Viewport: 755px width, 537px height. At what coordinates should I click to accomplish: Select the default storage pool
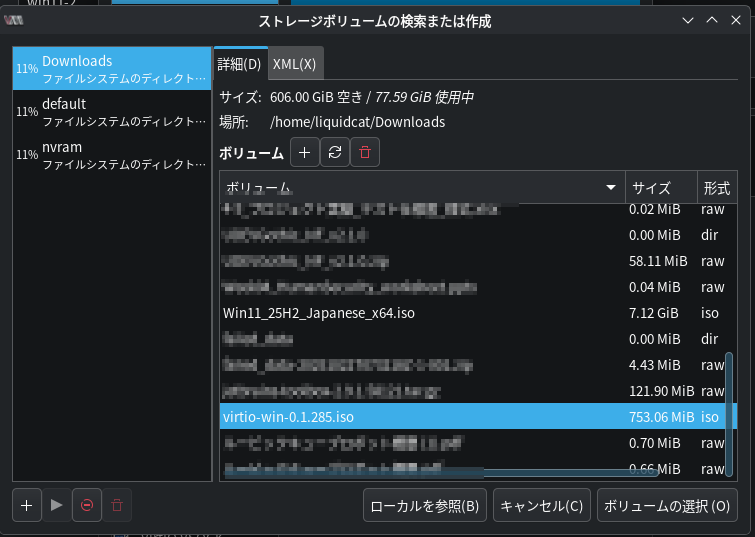(112, 112)
